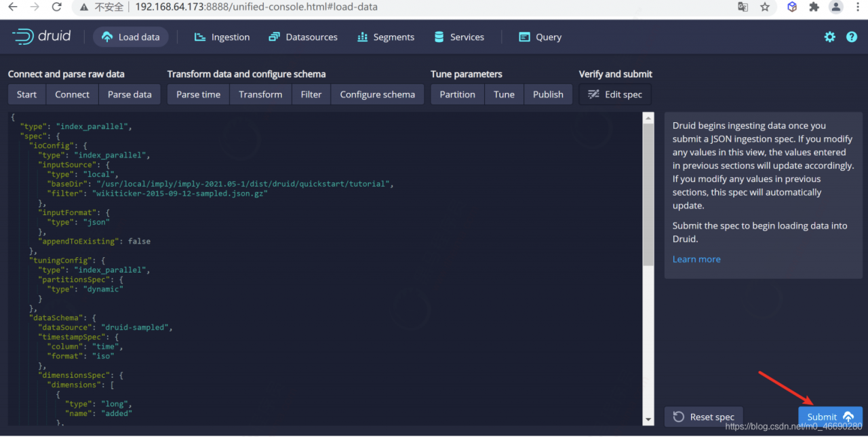Click the "druid-sampled" dataSource value

tap(136, 327)
